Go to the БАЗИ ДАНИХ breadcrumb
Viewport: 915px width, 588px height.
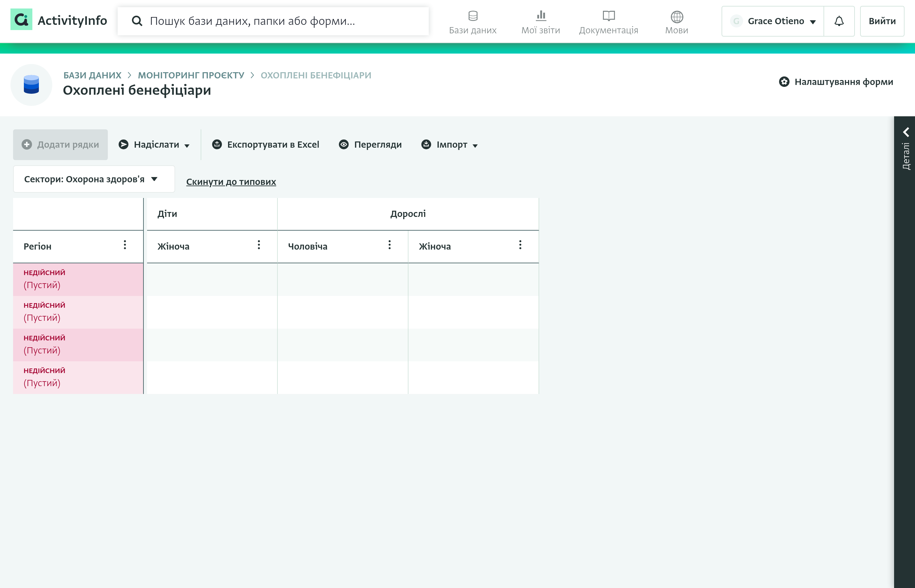(92, 75)
